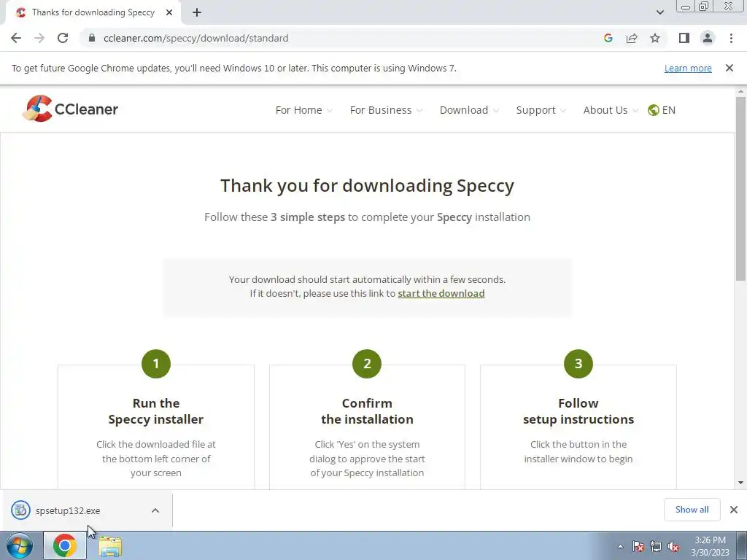
Task: Reload the current page
Action: (x=63, y=38)
